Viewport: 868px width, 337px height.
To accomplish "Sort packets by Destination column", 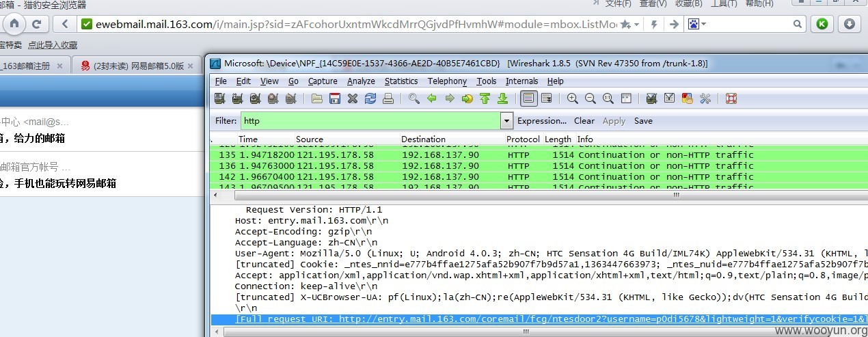I will (x=452, y=139).
